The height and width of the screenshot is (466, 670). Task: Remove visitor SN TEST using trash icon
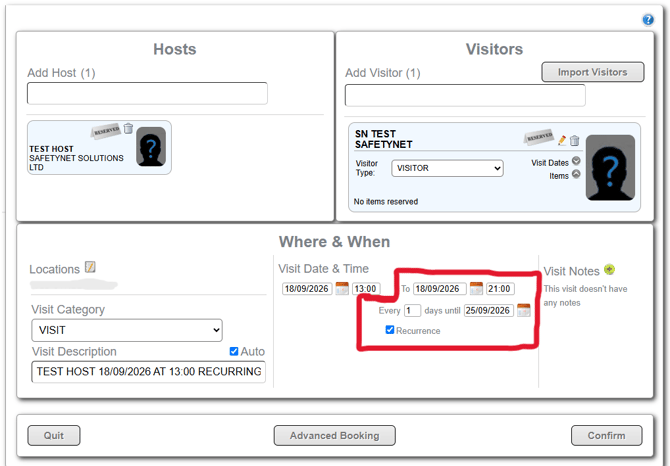point(575,140)
